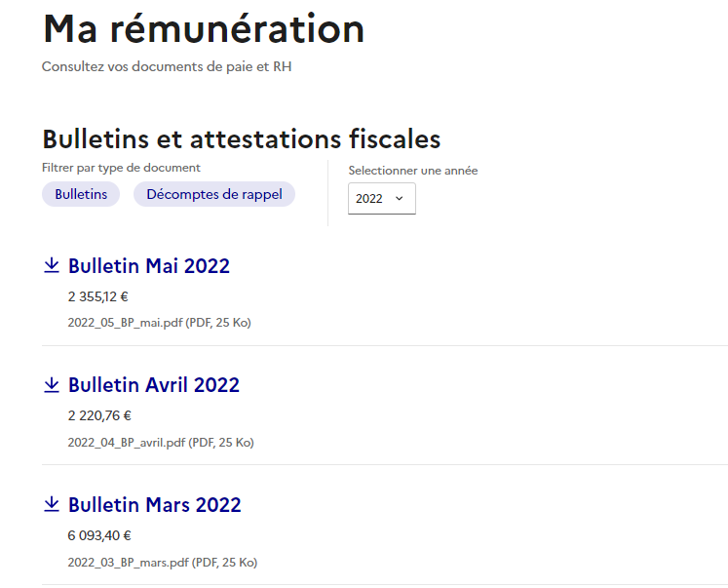Click the "Bulletins et attestations fiscales" heading
The height and width of the screenshot is (588, 728).
(x=242, y=138)
